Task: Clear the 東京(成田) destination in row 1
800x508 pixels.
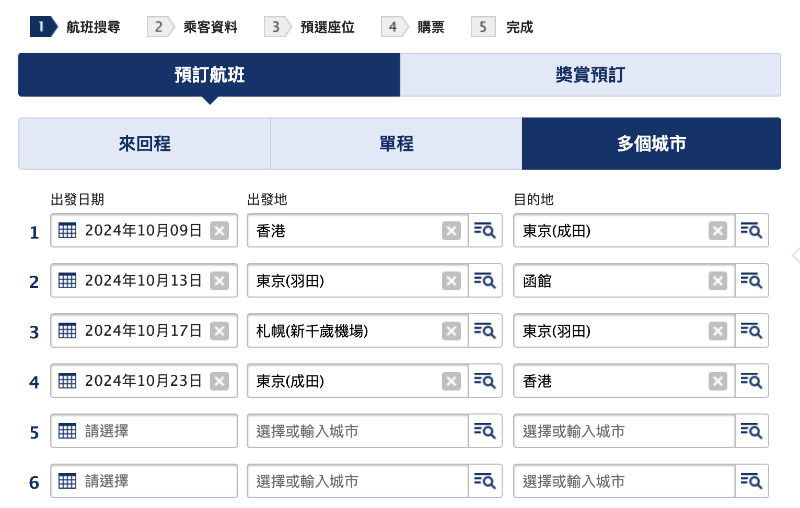Action: tap(717, 231)
